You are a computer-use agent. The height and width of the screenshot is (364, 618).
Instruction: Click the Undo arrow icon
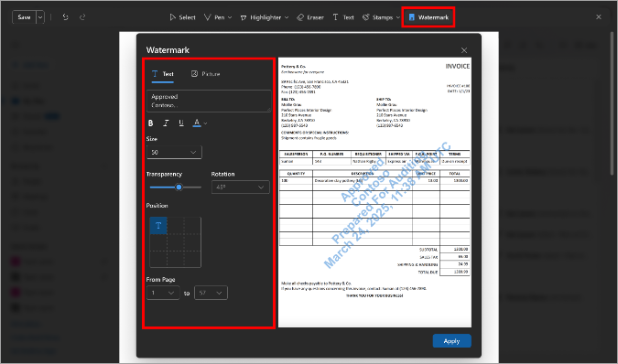coord(65,17)
